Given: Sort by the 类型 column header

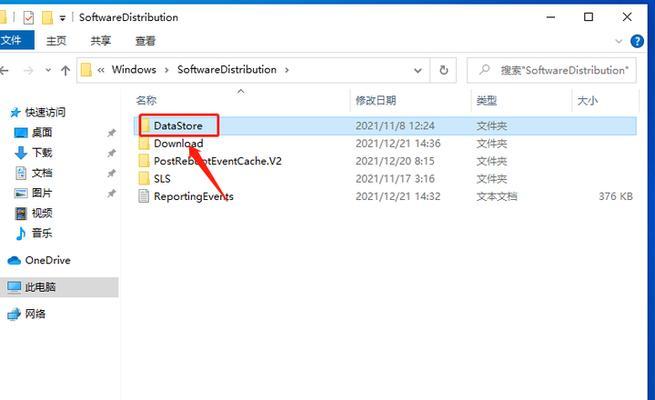Looking at the screenshot, I should [486, 100].
